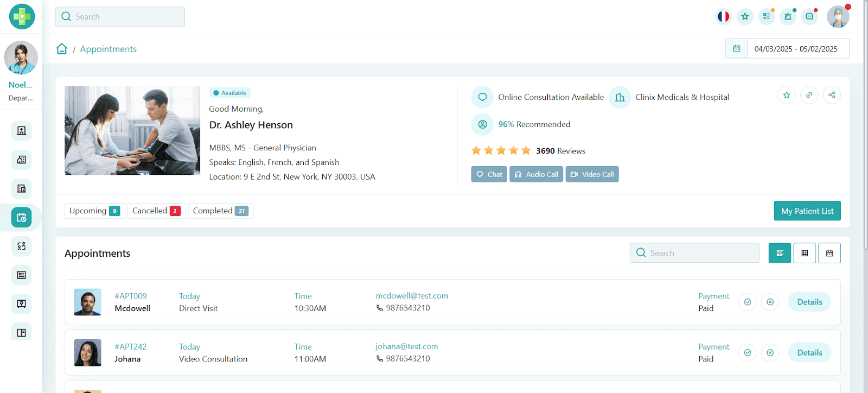The height and width of the screenshot is (393, 868).
Task: Open My Patient List
Action: (807, 211)
